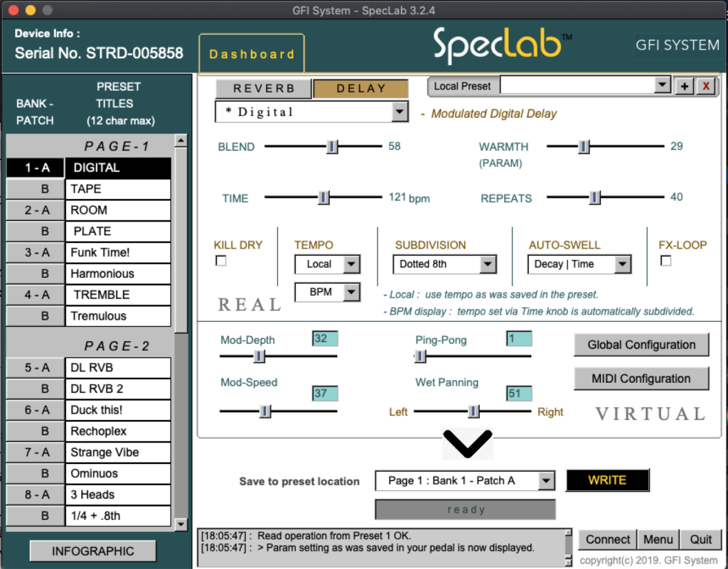The image size is (728, 569).
Task: Select the Funk Time! preset title field
Action: [118, 252]
